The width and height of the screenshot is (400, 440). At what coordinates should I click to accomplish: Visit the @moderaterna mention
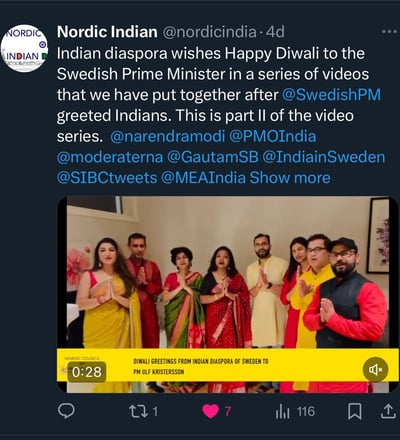[x=110, y=157]
